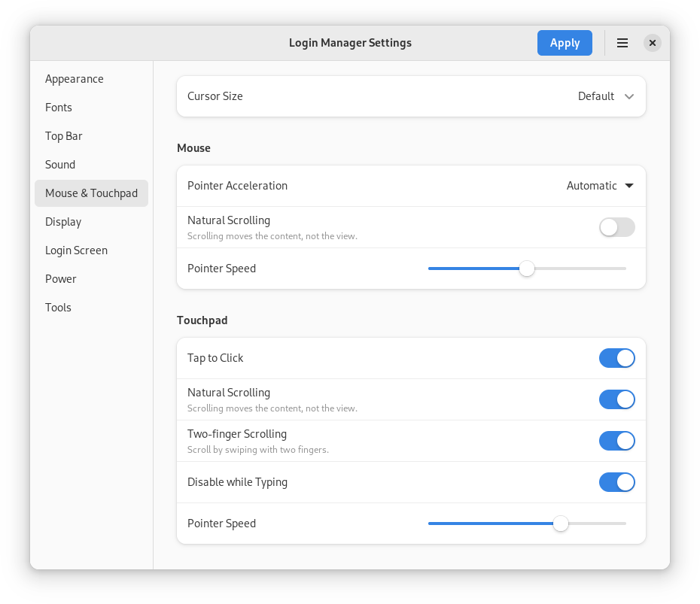
Task: Open the hamburger main menu
Action: click(622, 43)
